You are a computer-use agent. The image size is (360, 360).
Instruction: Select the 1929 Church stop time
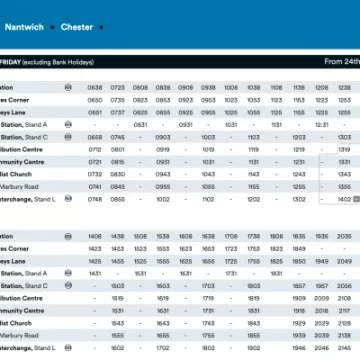(x=299, y=323)
